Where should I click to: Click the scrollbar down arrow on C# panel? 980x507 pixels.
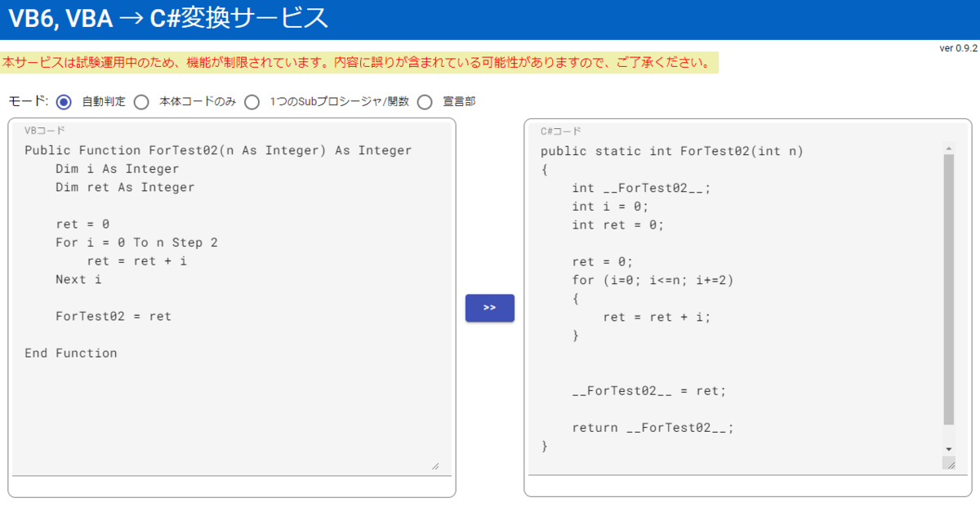pyautogui.click(x=948, y=448)
